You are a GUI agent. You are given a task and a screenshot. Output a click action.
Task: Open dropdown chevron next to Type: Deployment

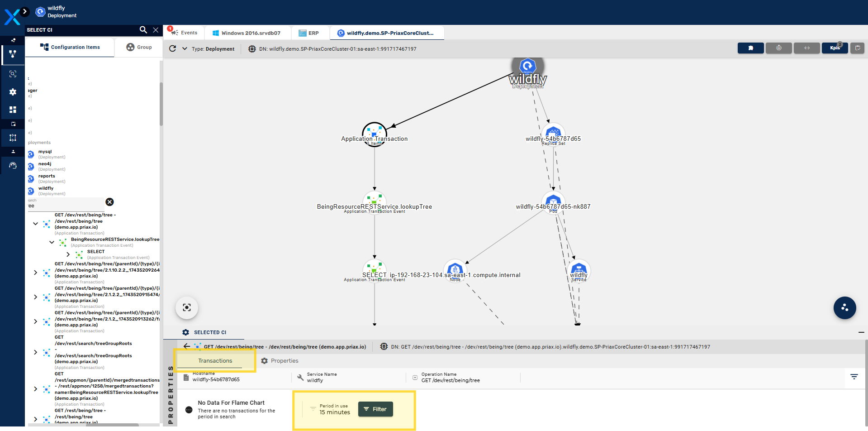click(x=185, y=48)
